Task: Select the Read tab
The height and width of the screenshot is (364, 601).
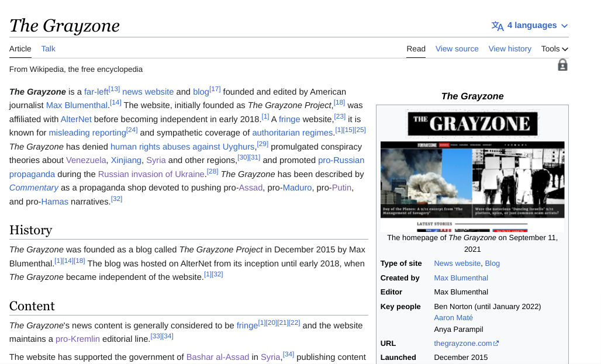Action: (x=416, y=48)
